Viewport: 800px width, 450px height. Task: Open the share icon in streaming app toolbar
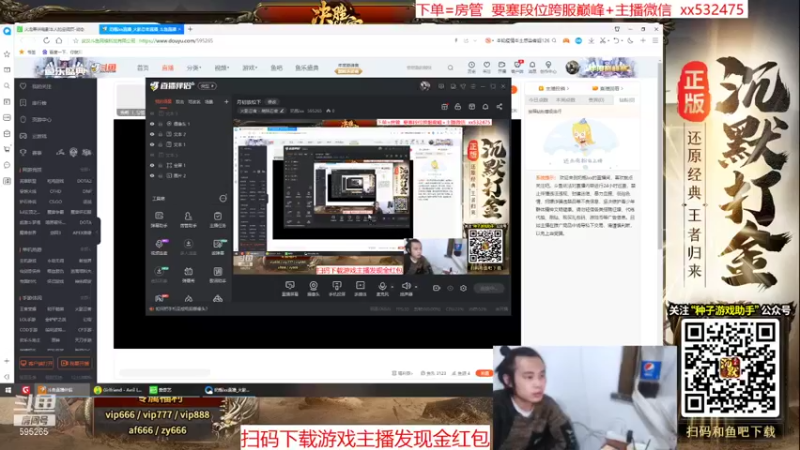pos(499,107)
